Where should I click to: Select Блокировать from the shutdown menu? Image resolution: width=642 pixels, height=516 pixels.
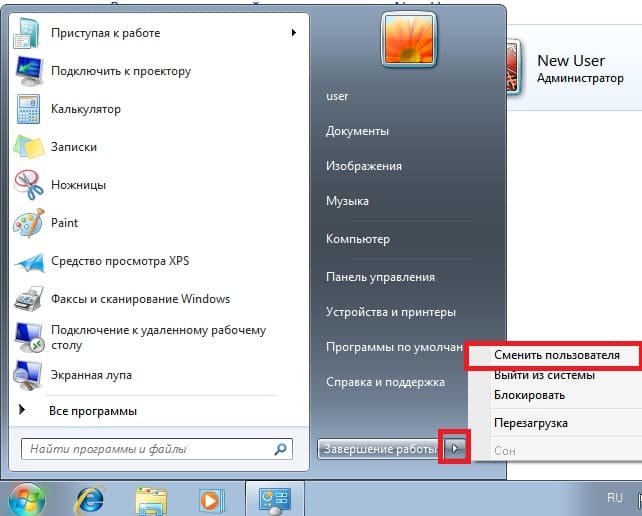click(x=530, y=394)
